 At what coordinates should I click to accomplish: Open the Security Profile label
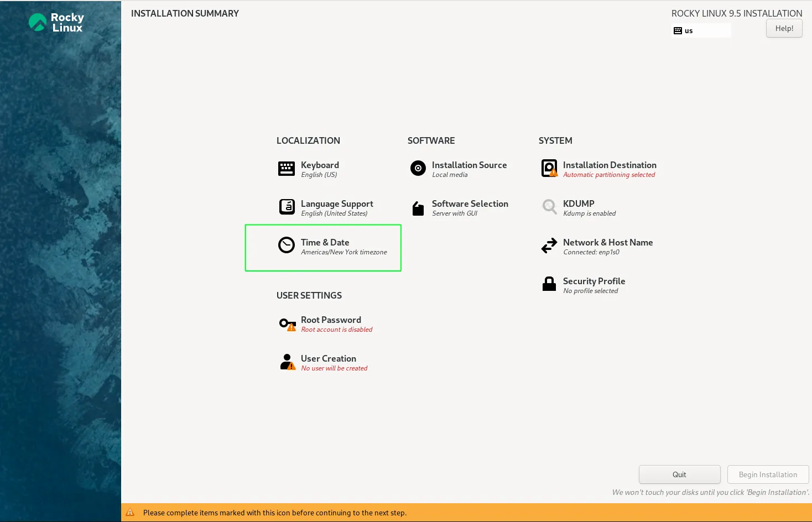click(594, 281)
